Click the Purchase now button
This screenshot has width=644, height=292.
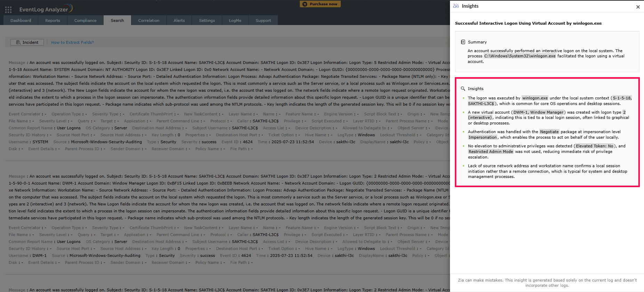[320, 4]
